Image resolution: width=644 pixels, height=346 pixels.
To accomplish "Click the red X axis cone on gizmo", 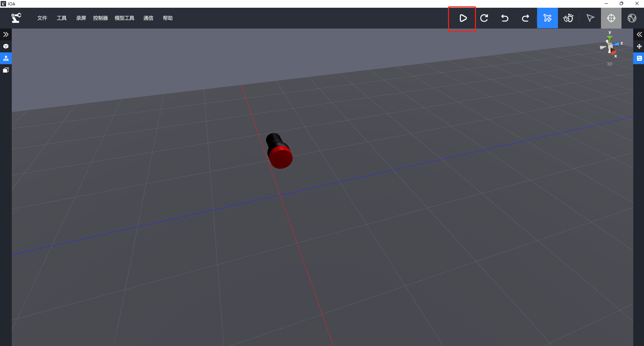I will click(613, 51).
